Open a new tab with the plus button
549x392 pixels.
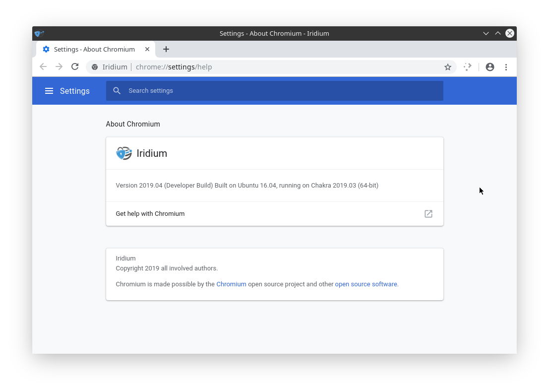coord(166,49)
